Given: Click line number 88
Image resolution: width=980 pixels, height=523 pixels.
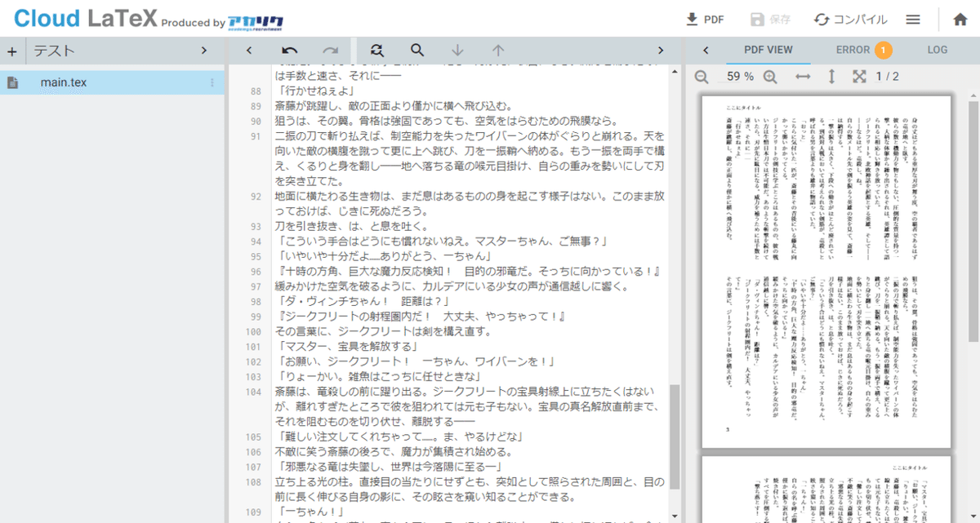Looking at the screenshot, I should pos(256,91).
